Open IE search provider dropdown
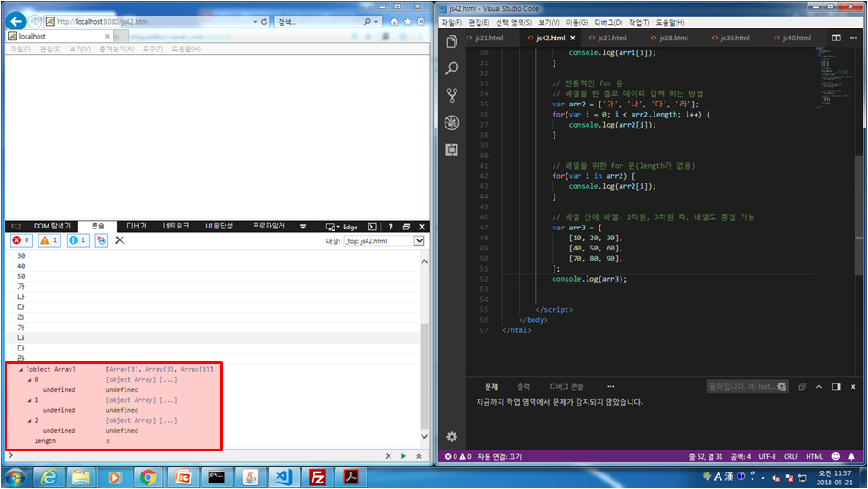 pos(376,22)
